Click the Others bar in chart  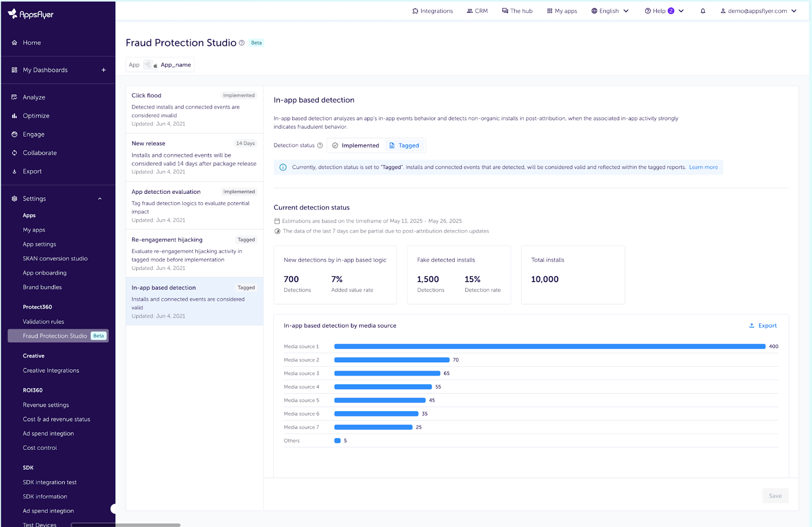click(x=337, y=441)
